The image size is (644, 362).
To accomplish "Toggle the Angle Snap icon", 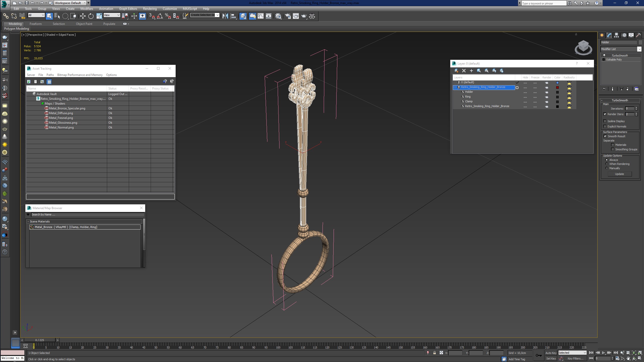I will 160,16.
